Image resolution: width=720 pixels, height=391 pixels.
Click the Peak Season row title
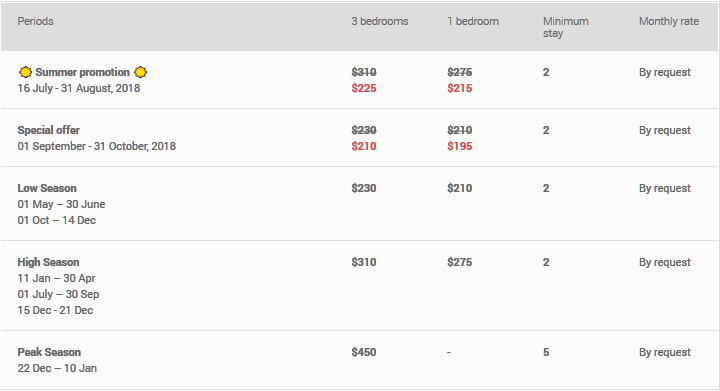49,352
